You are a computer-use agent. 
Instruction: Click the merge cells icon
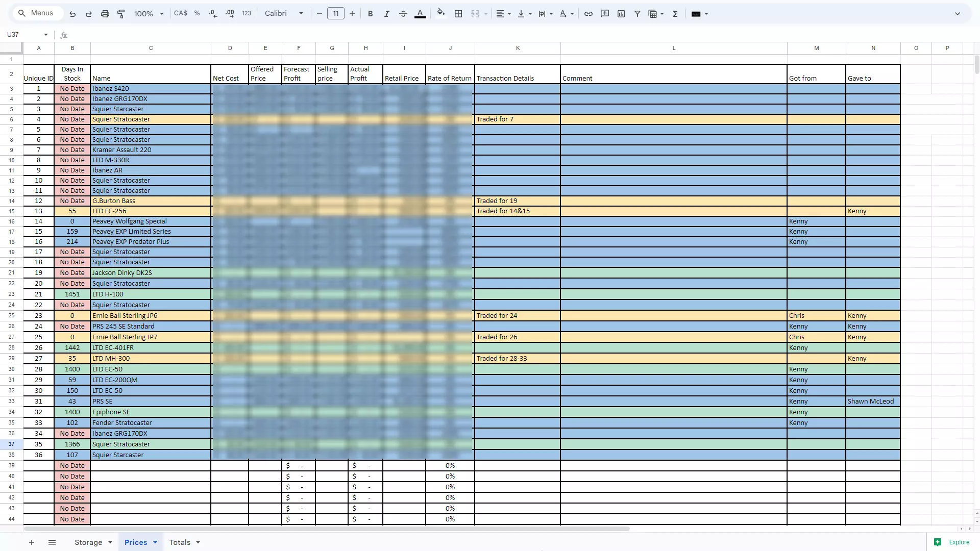(475, 14)
